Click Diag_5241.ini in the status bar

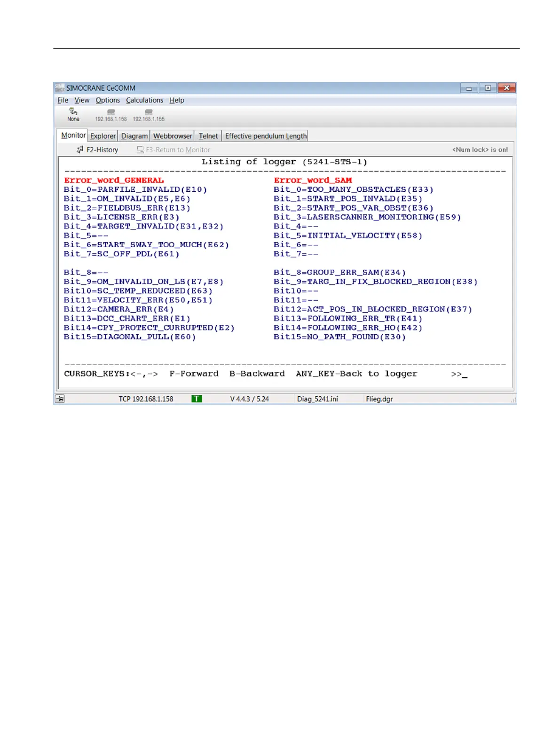317,399
